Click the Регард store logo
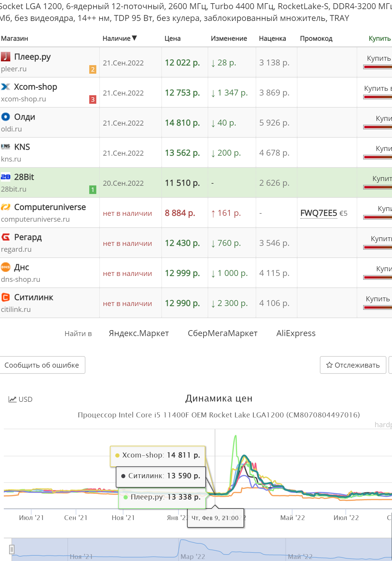392x561 pixels. coord(6,237)
